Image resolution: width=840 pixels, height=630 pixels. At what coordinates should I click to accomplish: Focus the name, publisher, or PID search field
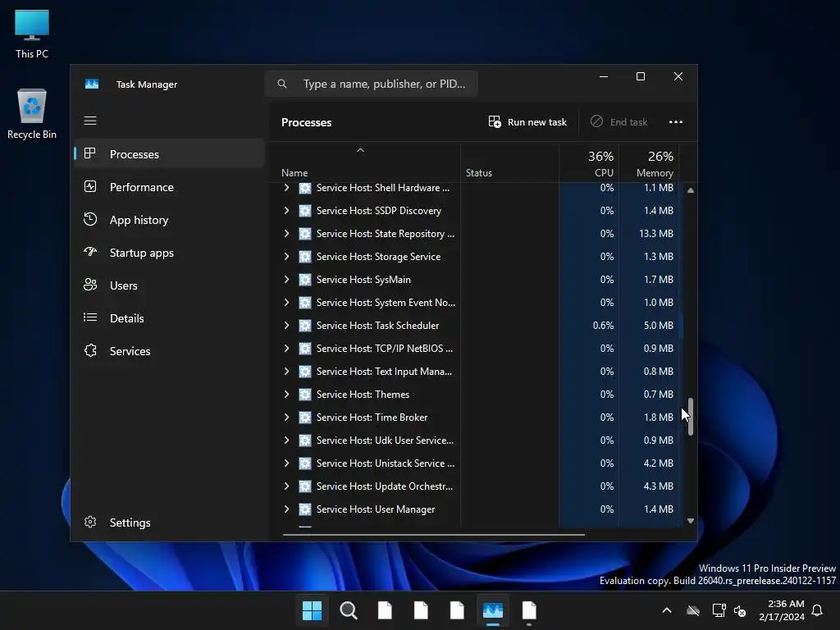tap(372, 84)
